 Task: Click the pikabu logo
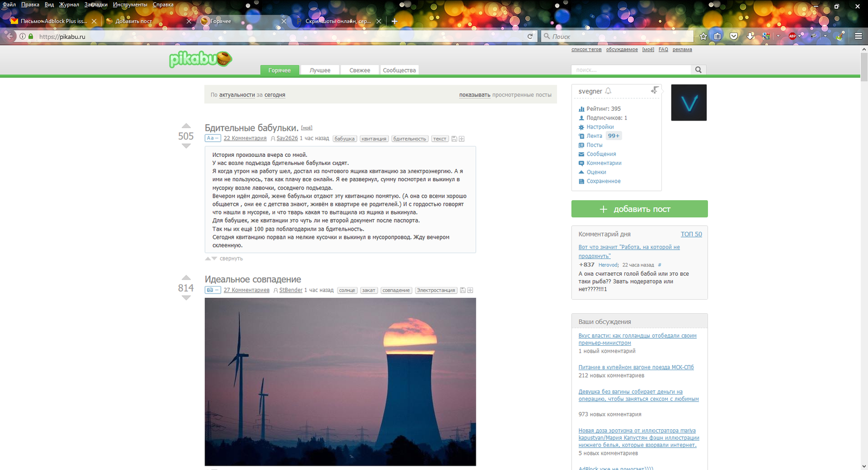click(x=201, y=59)
